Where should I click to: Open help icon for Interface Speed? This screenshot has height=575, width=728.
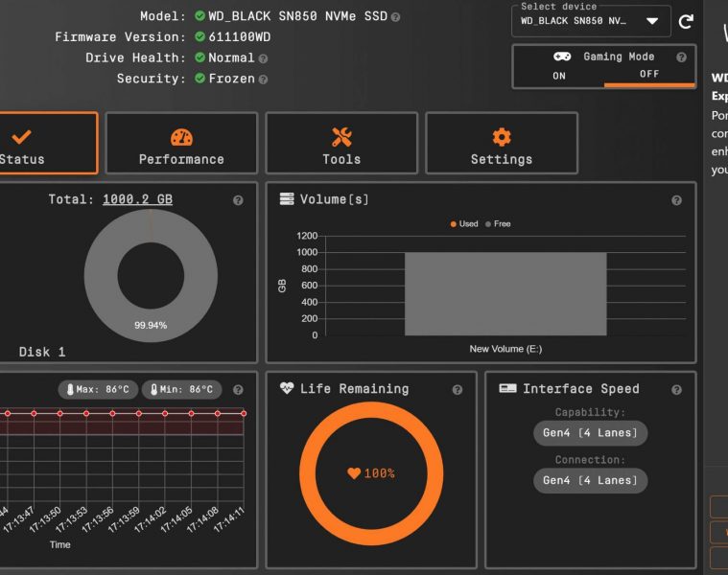tap(676, 390)
